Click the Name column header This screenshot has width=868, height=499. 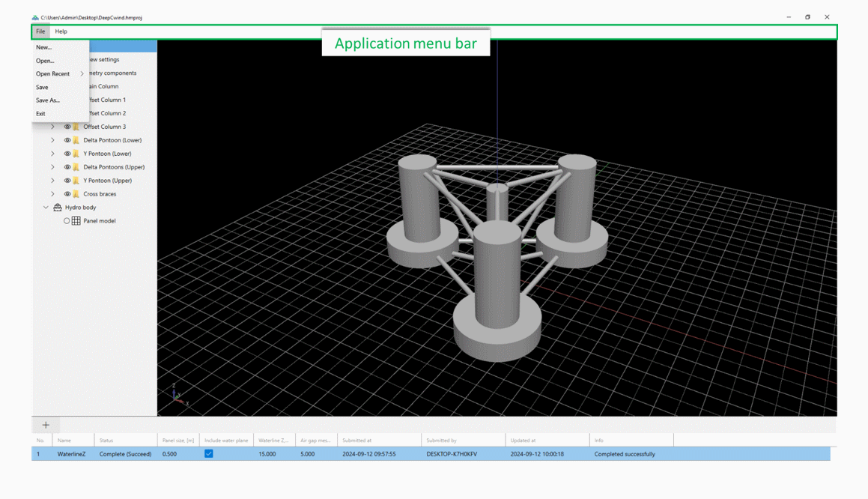click(73, 441)
